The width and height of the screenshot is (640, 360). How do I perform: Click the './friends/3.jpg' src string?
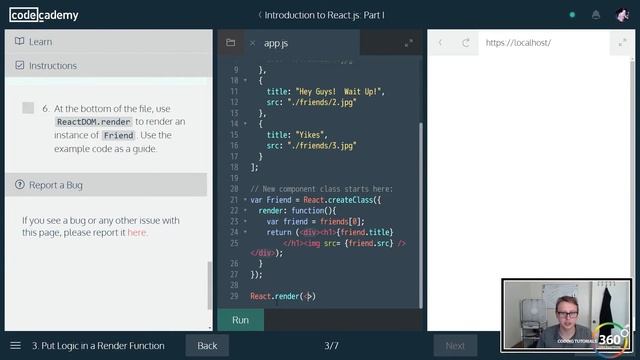(x=322, y=145)
